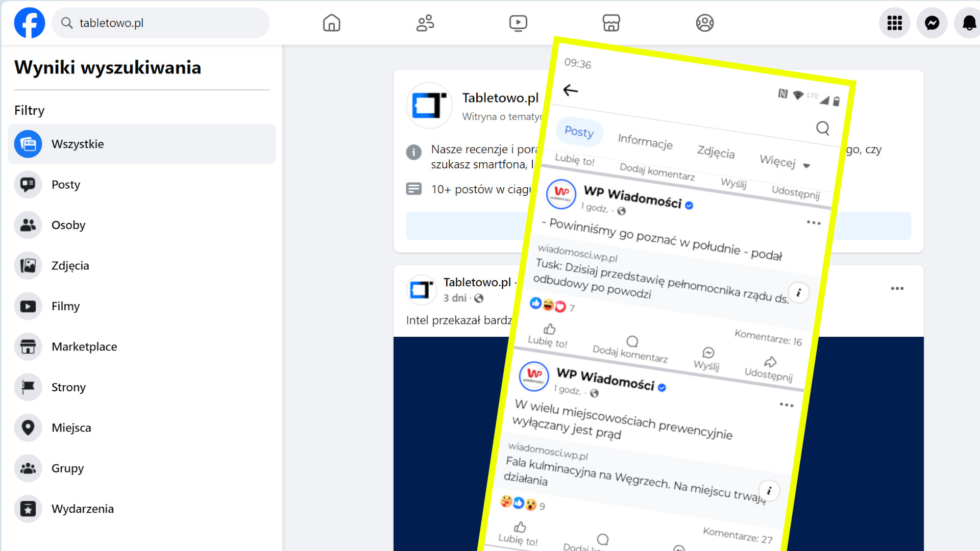Screen dimensions: 980x551
Task: Open the notifications bell
Action: point(968,23)
